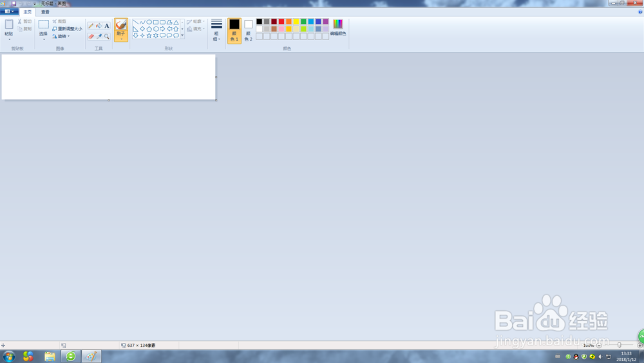Choose the Right arrow shape
Viewport: 644px width, 363px height.
163,29
